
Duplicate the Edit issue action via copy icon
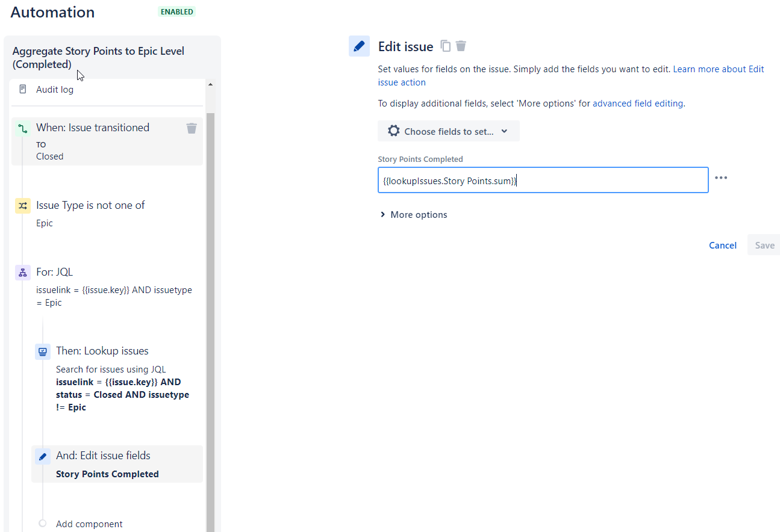(446, 46)
